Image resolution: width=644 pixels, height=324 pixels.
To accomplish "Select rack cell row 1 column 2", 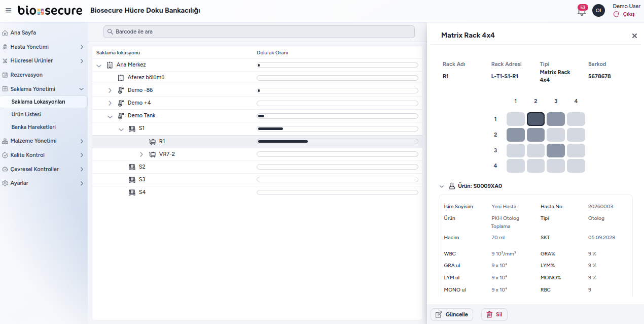I will (535, 119).
